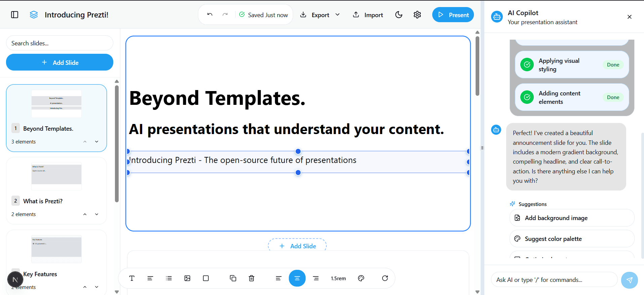This screenshot has width=644, height=295.
Task: Click up chevron on What is Prezti? slide
Action: click(x=85, y=214)
